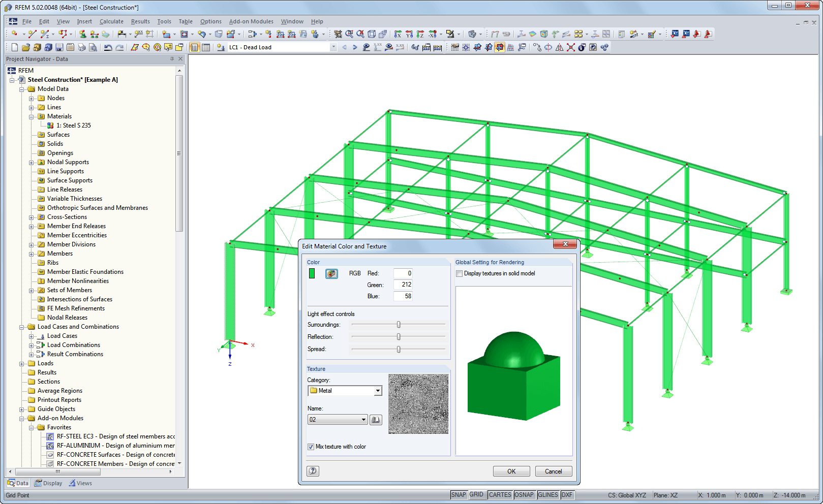Select Load Combinations in the tree
823x504 pixels.
point(74,345)
